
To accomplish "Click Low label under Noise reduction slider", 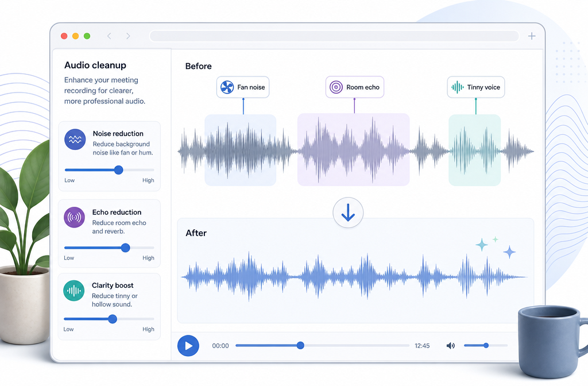I will point(69,180).
